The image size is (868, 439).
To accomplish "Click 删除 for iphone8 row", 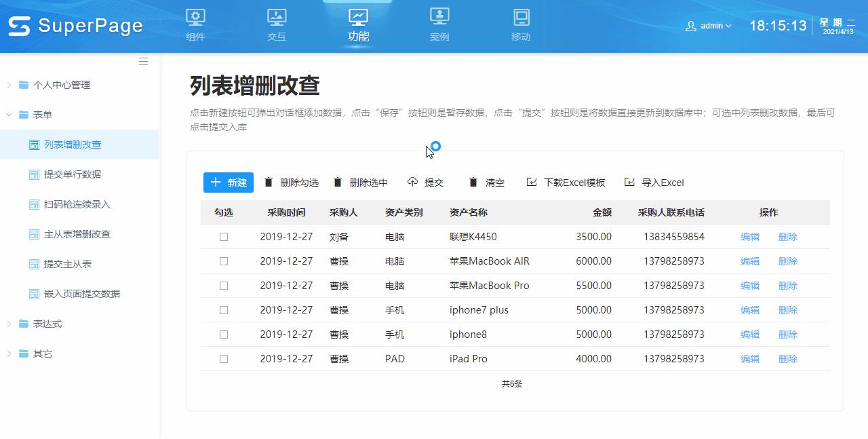I will [788, 335].
